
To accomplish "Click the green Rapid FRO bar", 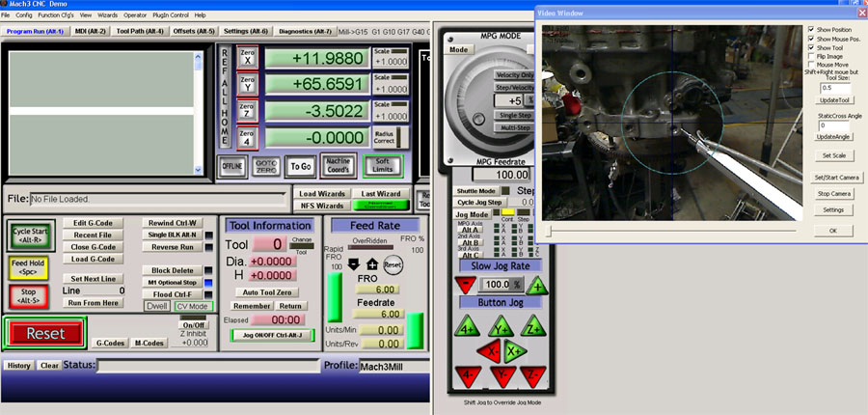I will click(x=335, y=297).
